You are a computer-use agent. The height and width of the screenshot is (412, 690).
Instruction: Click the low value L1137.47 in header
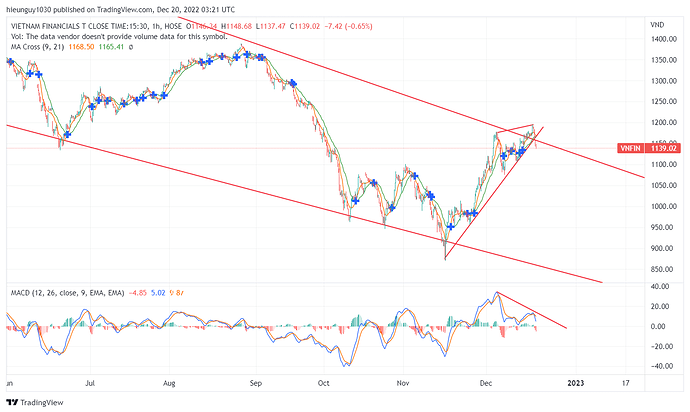coord(271,26)
